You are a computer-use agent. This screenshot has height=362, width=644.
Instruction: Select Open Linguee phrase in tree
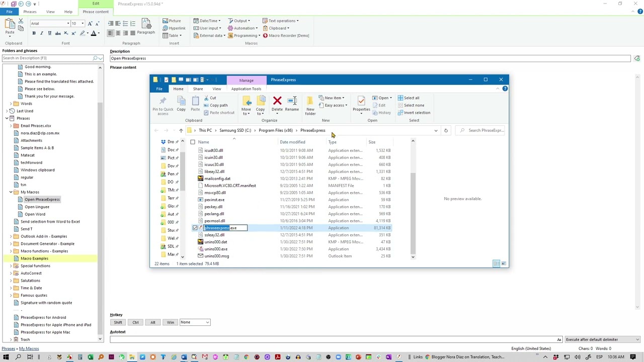point(37,207)
